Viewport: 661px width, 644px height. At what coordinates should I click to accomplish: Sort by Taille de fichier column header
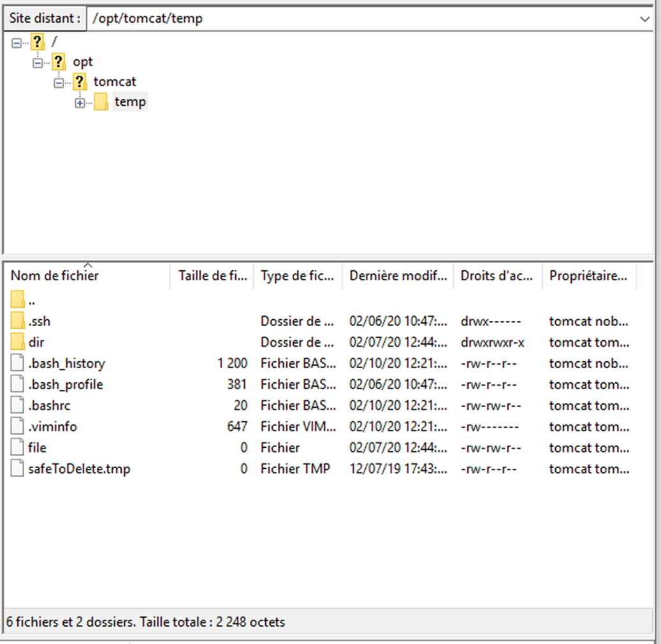click(x=212, y=276)
